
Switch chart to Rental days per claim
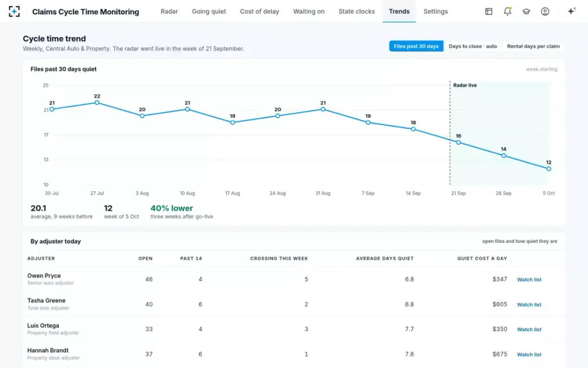coord(533,46)
